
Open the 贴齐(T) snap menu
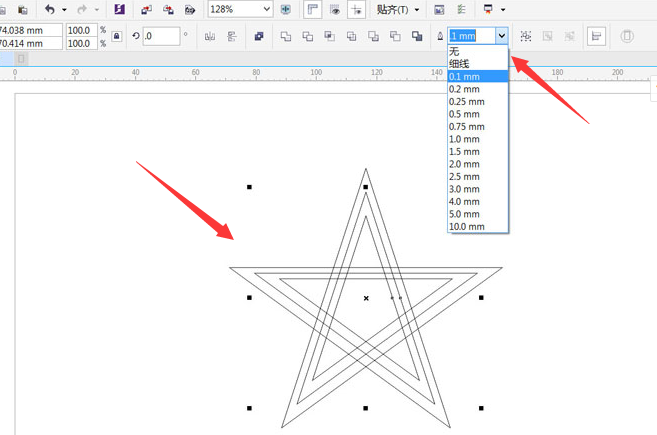click(x=396, y=9)
